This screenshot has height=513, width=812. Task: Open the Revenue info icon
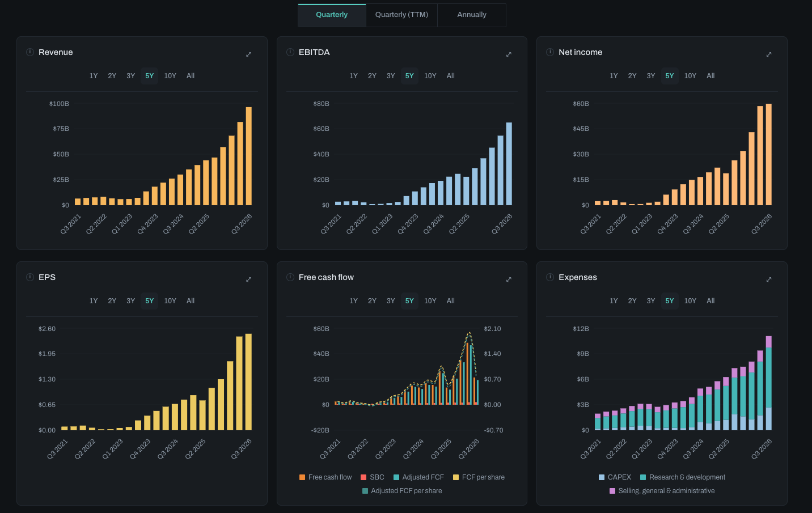pos(30,52)
